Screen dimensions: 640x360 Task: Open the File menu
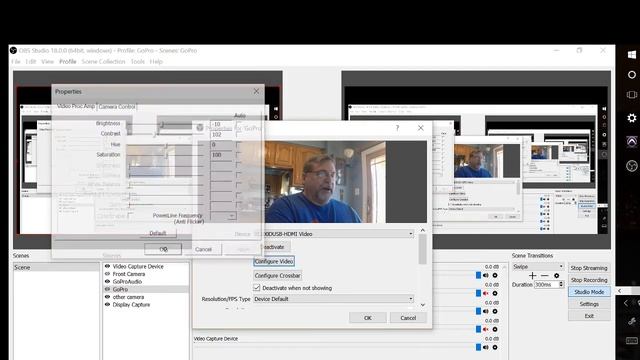click(16, 62)
